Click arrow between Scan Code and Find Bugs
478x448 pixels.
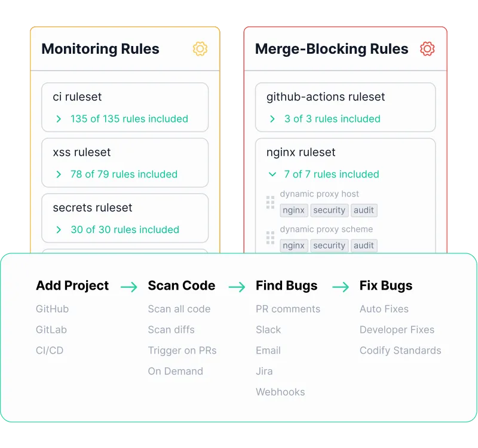point(237,287)
